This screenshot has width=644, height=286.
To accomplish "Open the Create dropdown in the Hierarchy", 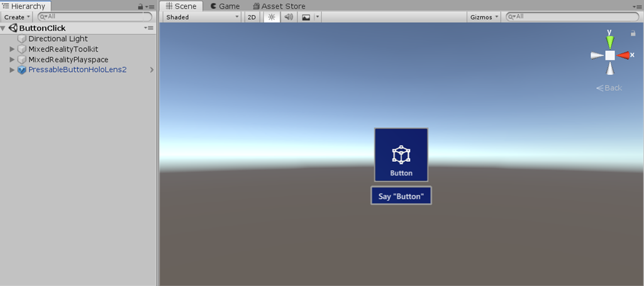I will [x=17, y=17].
